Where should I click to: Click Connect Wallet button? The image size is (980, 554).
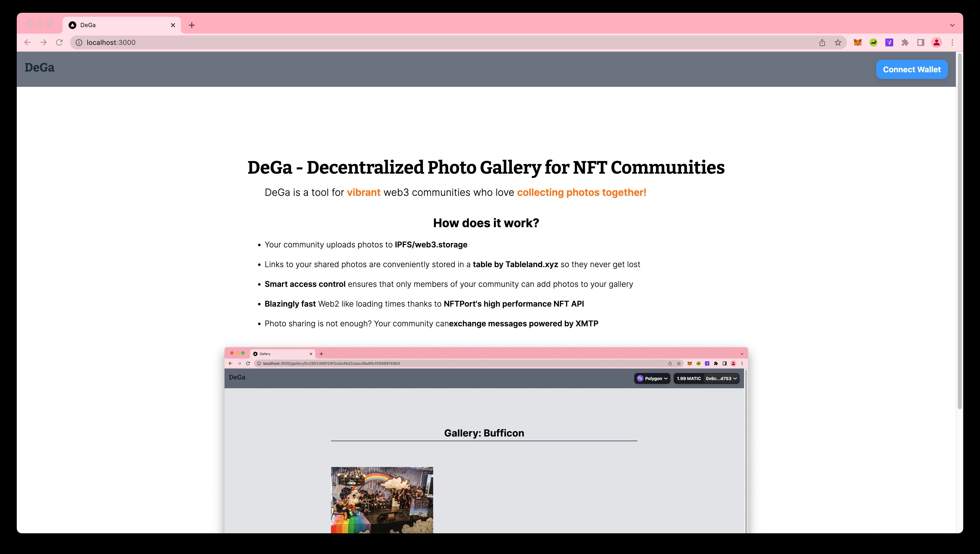point(911,69)
